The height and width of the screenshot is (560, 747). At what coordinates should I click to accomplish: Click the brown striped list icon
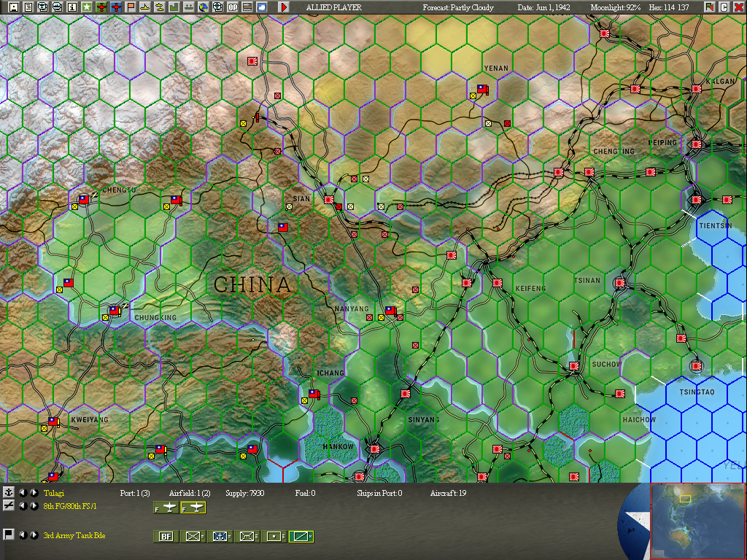click(x=247, y=7)
